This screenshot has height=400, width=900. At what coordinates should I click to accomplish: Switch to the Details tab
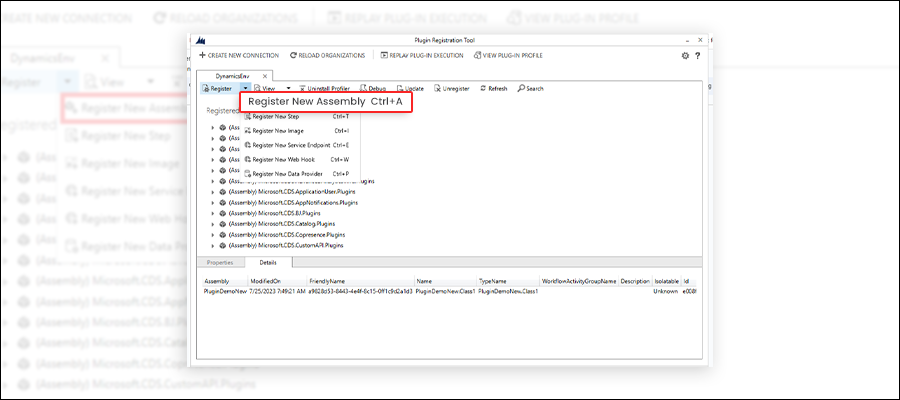tap(268, 262)
